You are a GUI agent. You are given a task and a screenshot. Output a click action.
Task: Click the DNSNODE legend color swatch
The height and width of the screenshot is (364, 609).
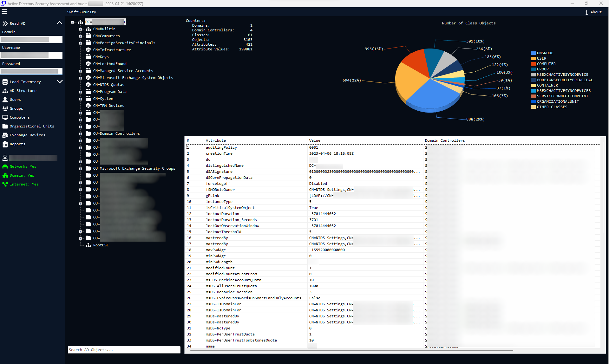click(533, 53)
